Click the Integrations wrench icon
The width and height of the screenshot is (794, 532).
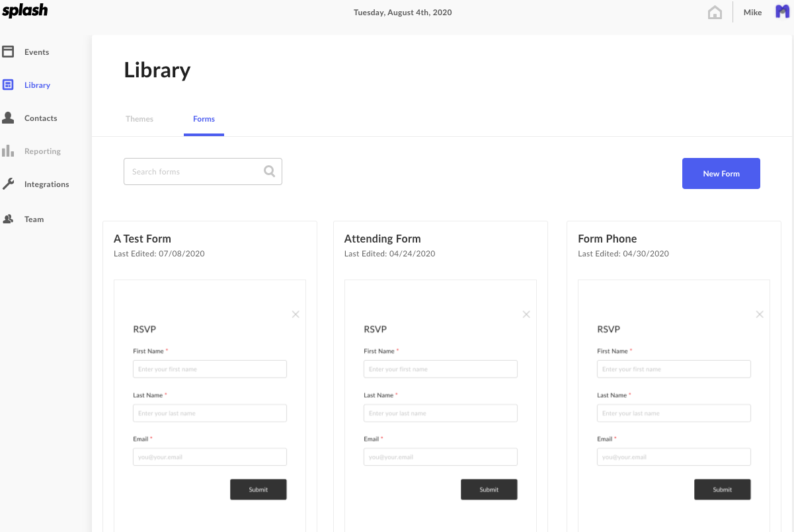click(x=8, y=184)
